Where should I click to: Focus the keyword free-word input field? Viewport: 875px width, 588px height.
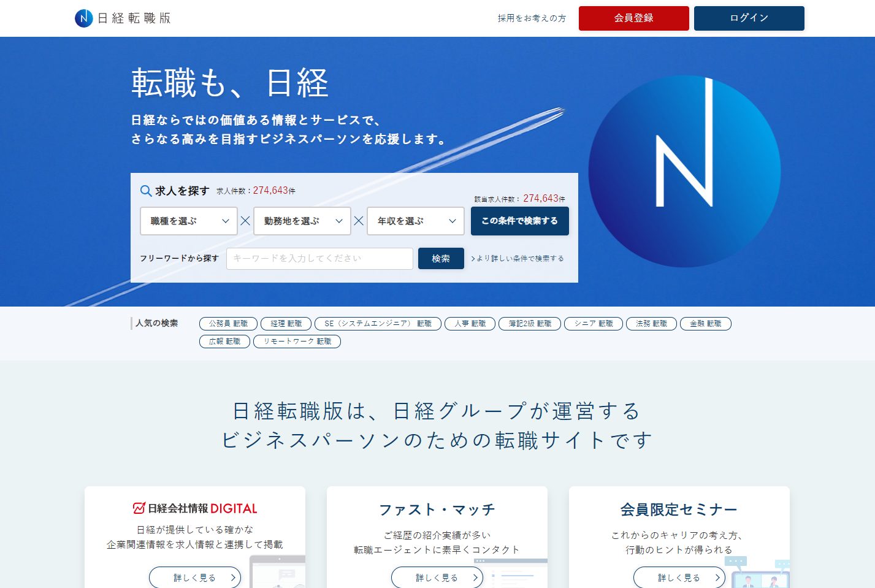pyautogui.click(x=319, y=259)
